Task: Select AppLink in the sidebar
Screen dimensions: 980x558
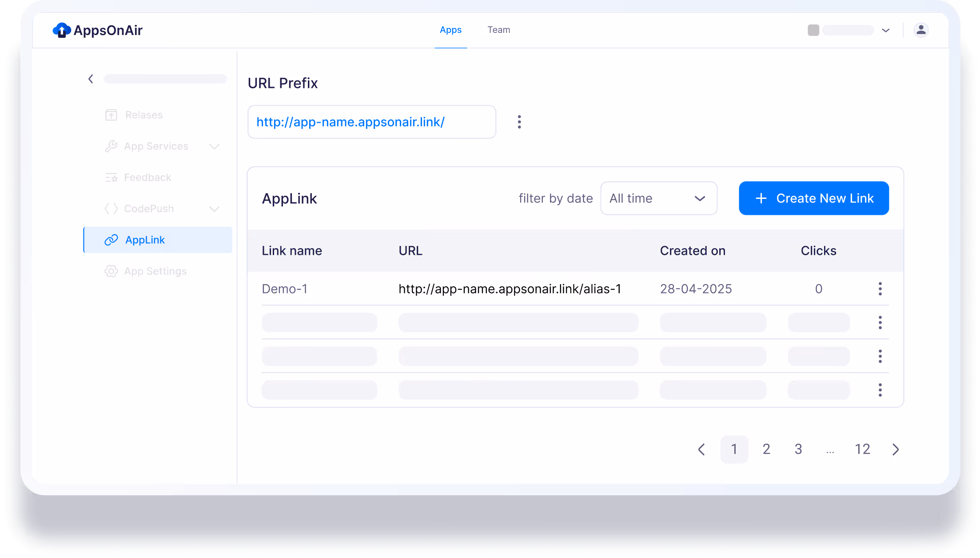Action: pos(158,240)
